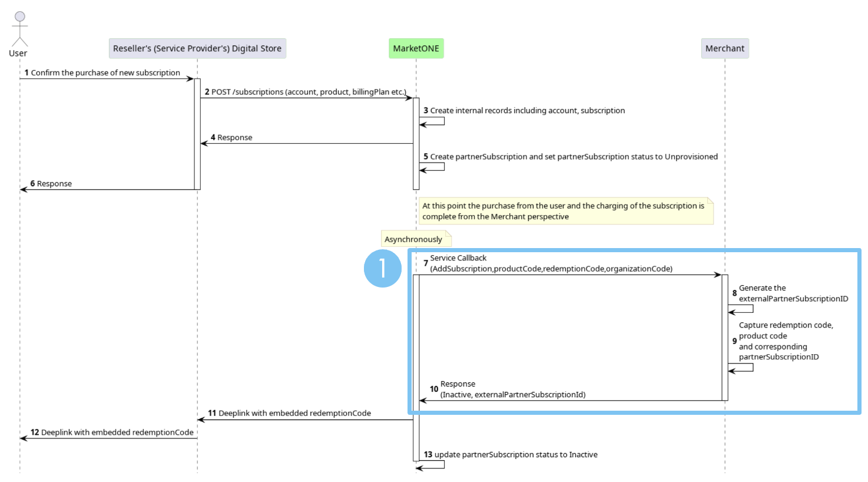868x482 pixels.
Task: Click "Create internal records including account, subscription"
Action: 528,110
